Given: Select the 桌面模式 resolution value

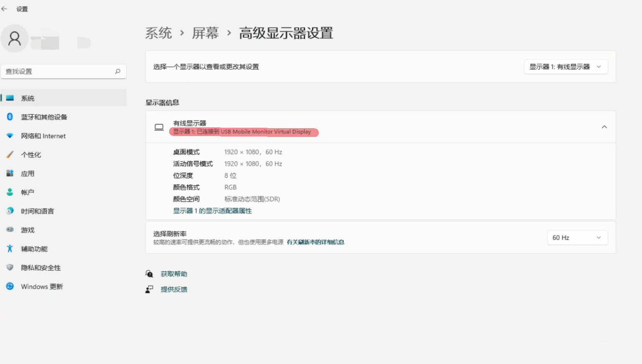Looking at the screenshot, I should 253,152.
